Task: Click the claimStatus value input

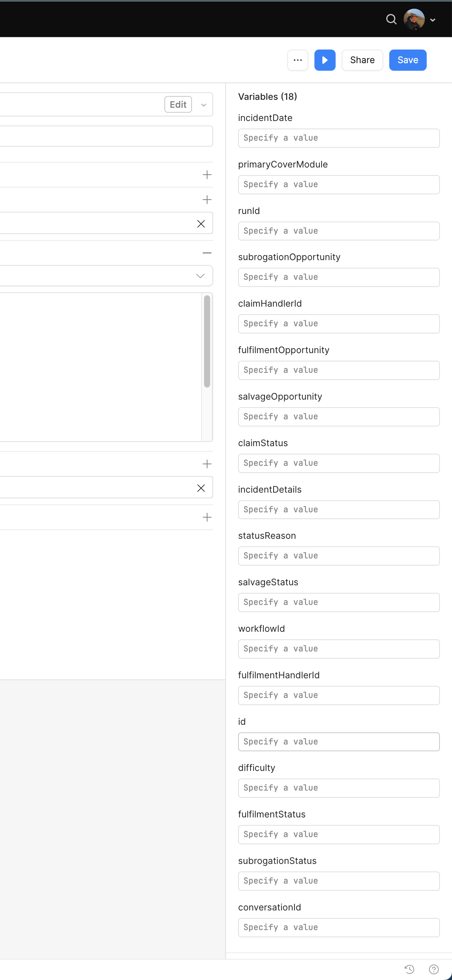Action: pyautogui.click(x=338, y=463)
